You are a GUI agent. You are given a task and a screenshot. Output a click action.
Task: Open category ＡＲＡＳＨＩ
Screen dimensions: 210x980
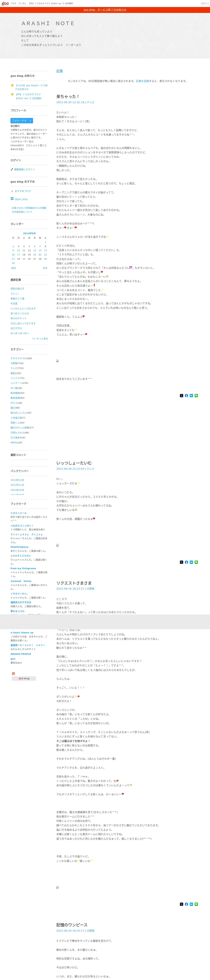click(17, 358)
